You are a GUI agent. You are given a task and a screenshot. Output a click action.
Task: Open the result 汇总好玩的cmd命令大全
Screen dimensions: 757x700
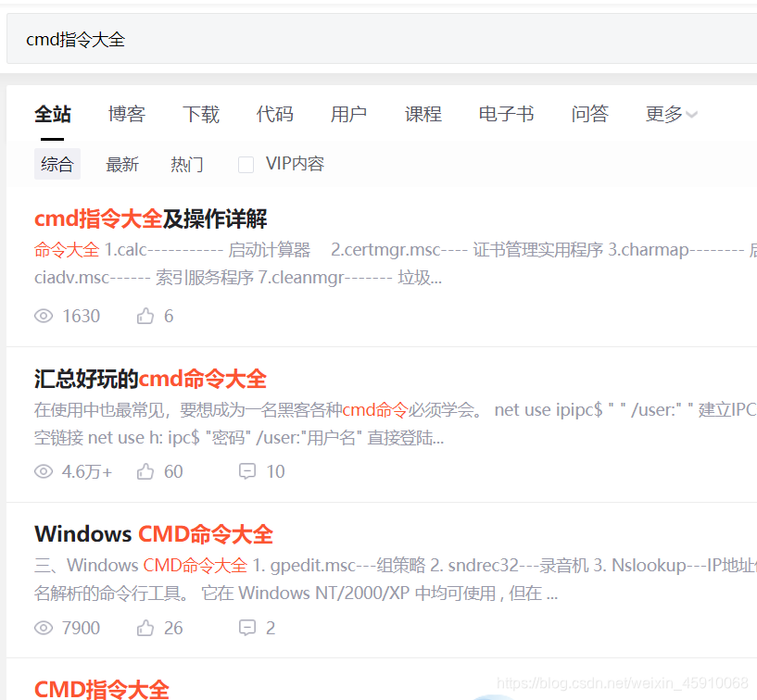(150, 379)
